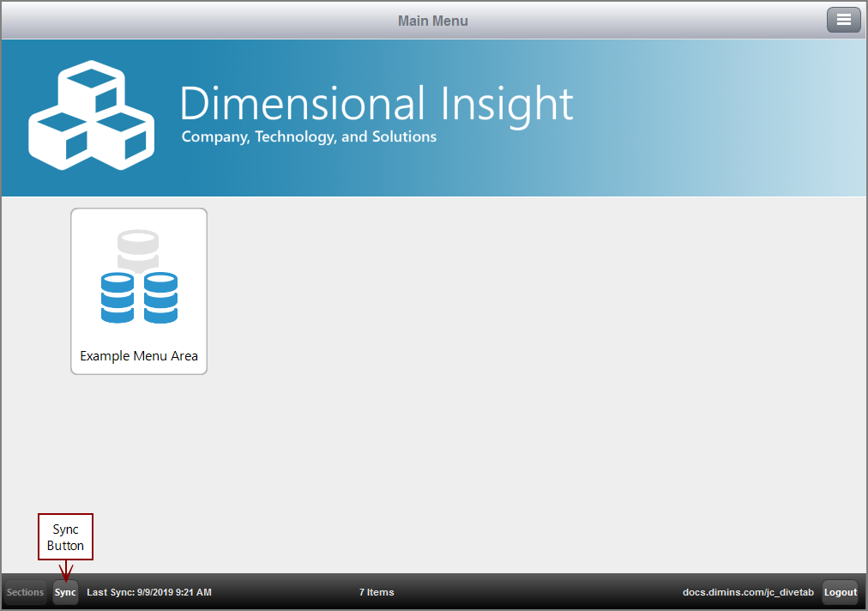Click the Sync Button callout box

[x=65, y=537]
